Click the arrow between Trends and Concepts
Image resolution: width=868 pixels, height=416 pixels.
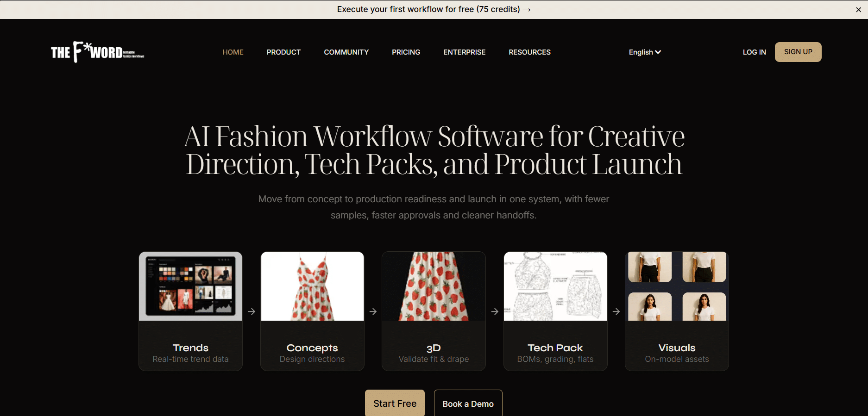[252, 311]
